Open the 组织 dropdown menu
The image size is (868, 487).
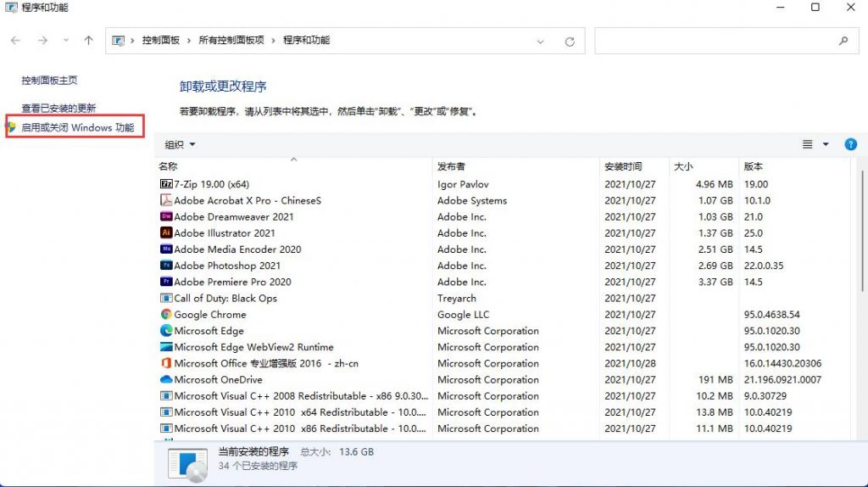point(180,144)
